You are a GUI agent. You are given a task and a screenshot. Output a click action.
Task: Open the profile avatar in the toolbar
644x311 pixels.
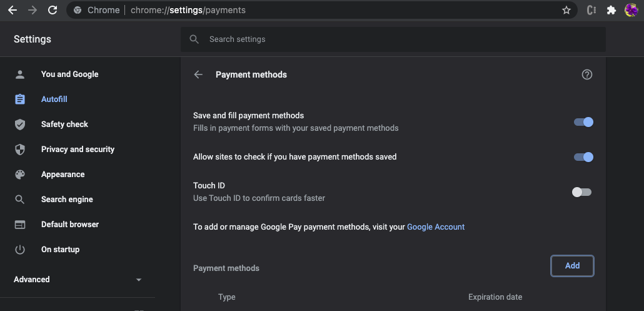pyautogui.click(x=631, y=10)
